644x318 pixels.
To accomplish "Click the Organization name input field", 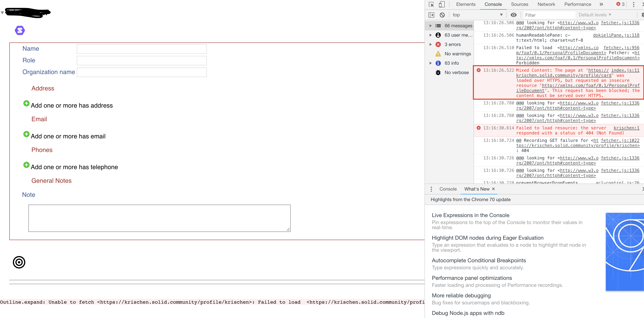I will [141, 72].
